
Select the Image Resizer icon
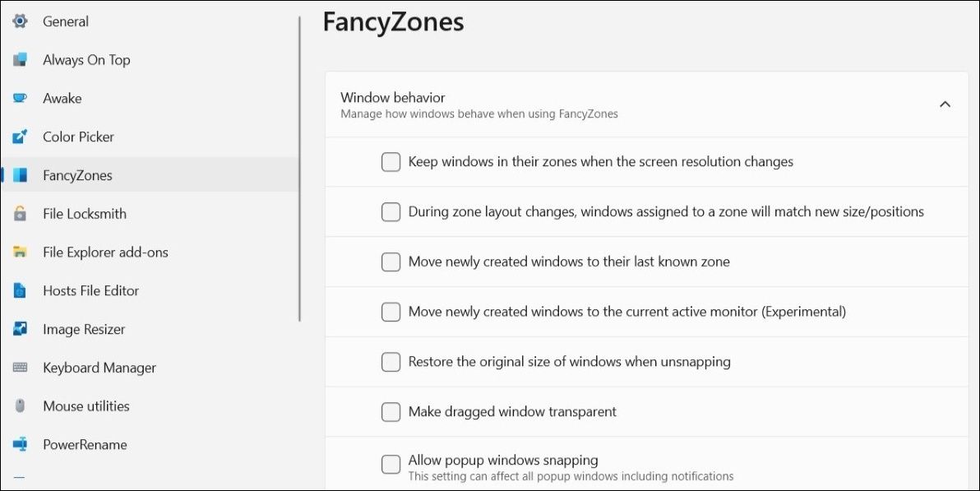coord(20,329)
